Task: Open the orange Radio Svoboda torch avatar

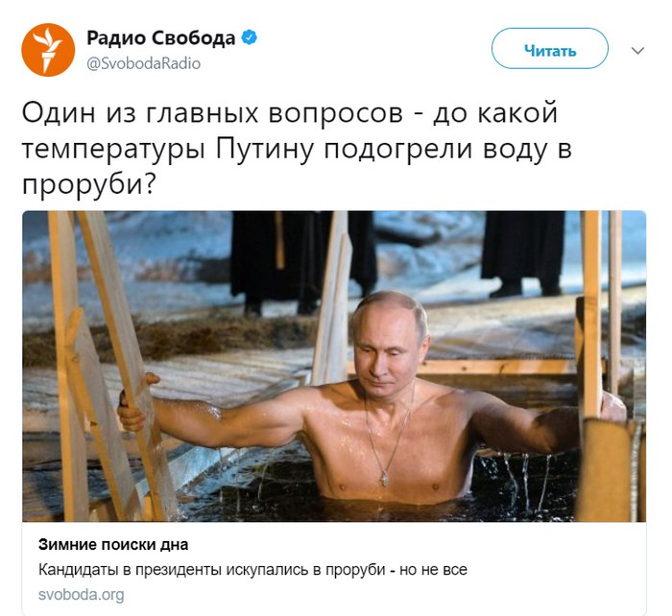Action: 48,50
